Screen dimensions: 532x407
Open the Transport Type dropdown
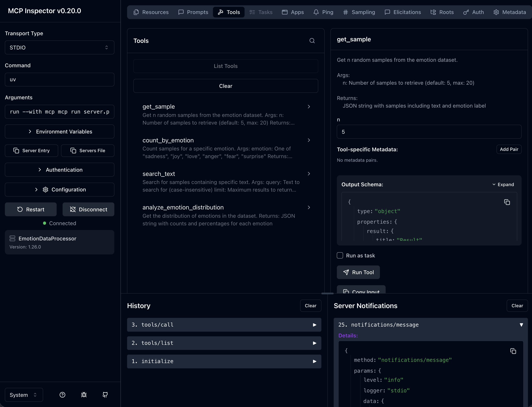point(59,48)
